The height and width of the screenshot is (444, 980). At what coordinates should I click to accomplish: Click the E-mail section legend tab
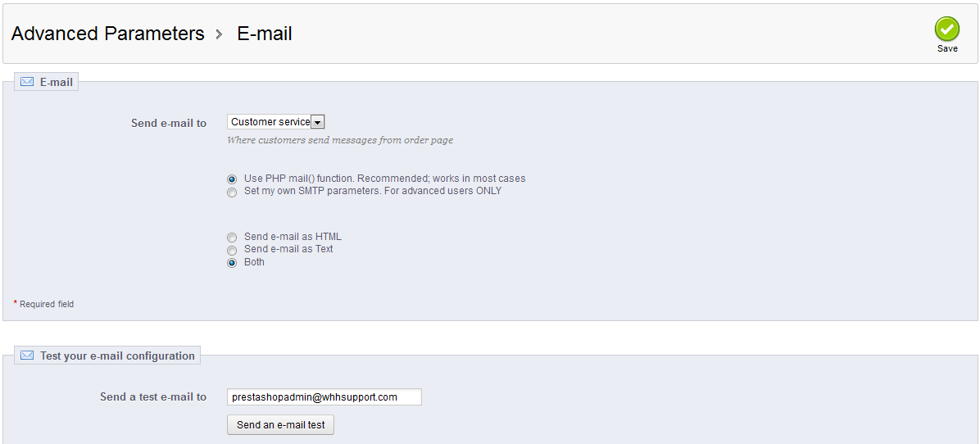tap(56, 82)
